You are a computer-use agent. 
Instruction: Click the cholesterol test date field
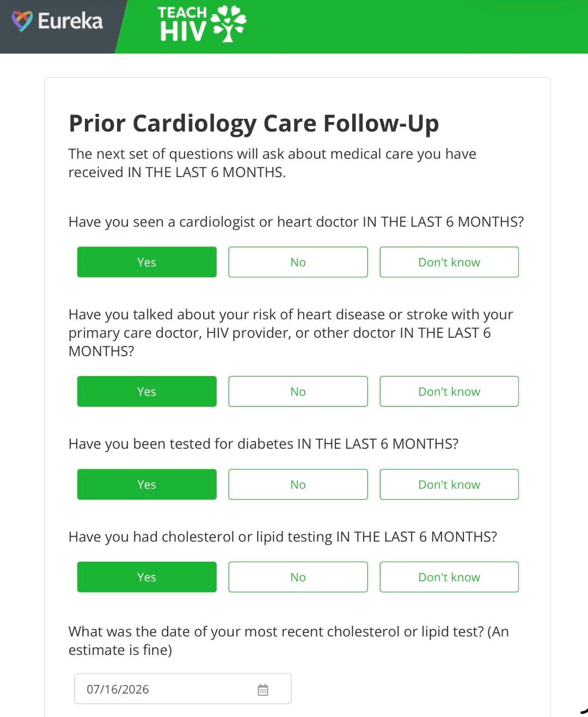tap(183, 689)
